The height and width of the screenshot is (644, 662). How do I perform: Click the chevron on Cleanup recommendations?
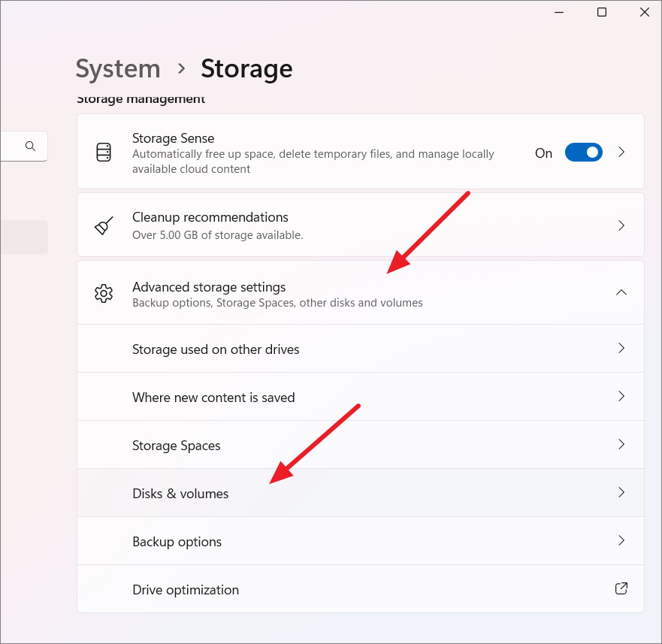click(621, 225)
